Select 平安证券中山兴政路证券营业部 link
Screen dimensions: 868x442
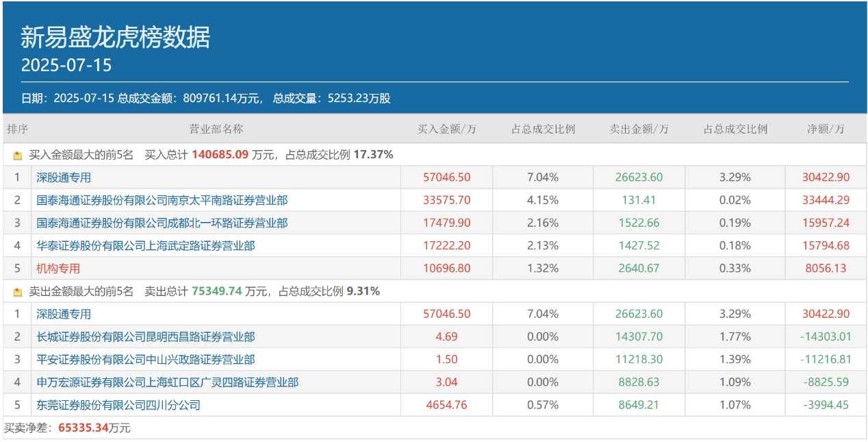[145, 359]
